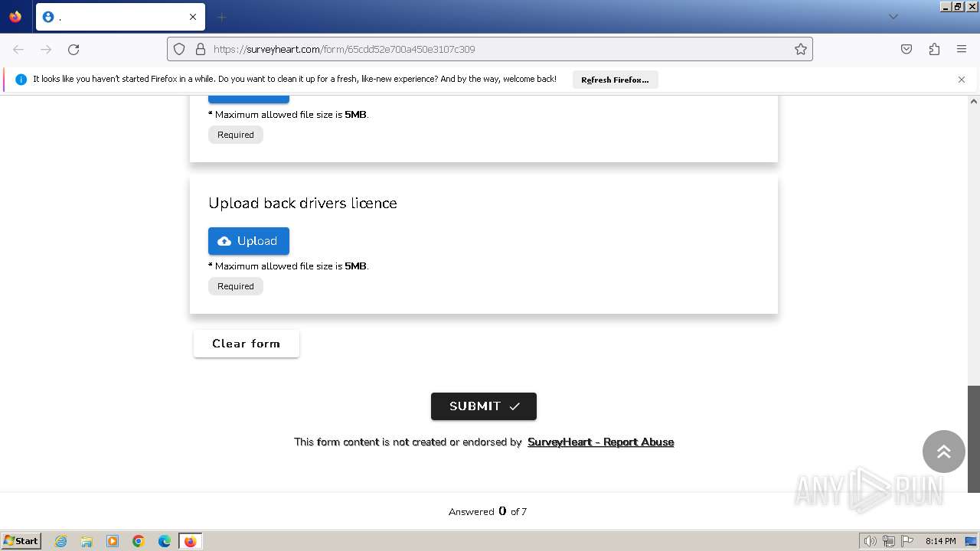
Task: Click the Clear form button
Action: [x=247, y=344]
